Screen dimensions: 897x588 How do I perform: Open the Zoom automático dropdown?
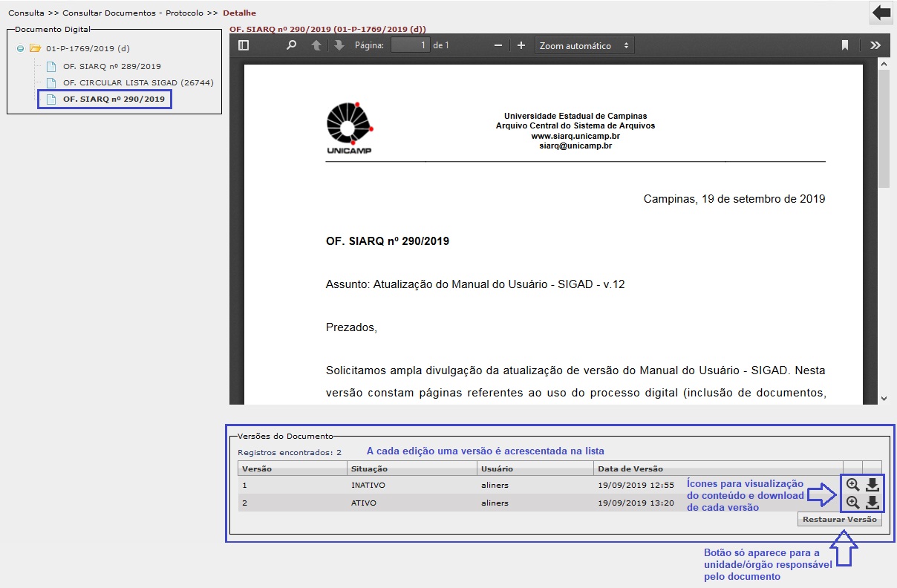tap(584, 45)
